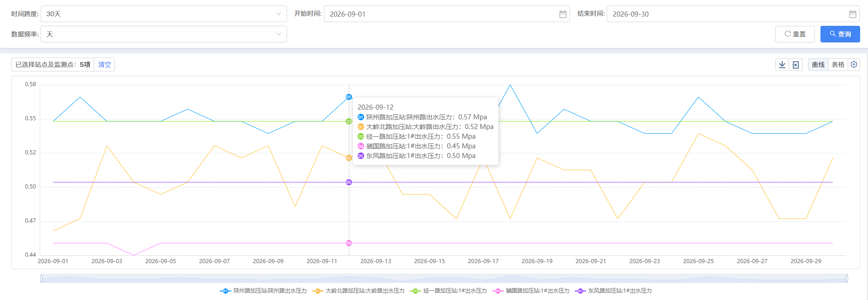Click the export data icon

[x=796, y=65]
